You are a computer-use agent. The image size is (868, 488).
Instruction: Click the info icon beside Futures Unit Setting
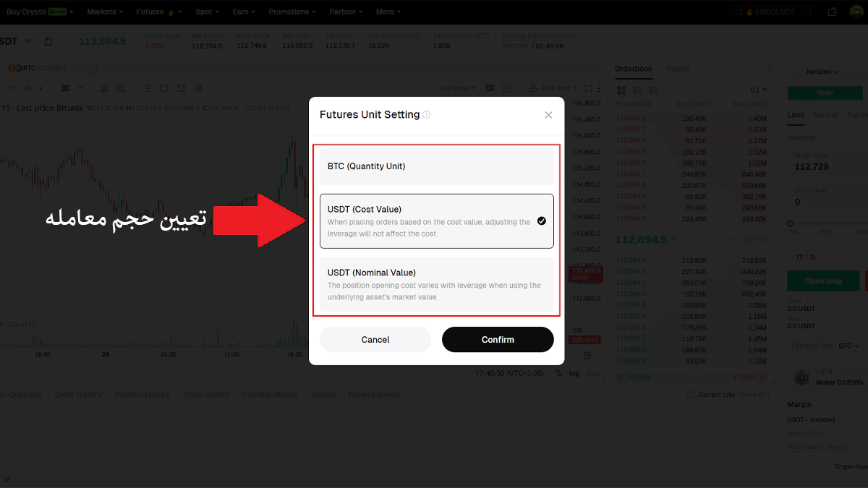(427, 115)
